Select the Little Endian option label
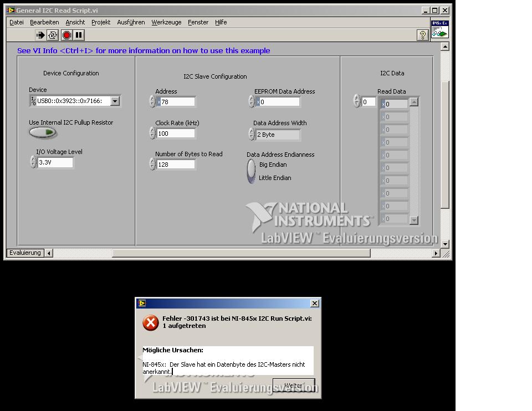This screenshot has width=532, height=411. click(x=275, y=178)
